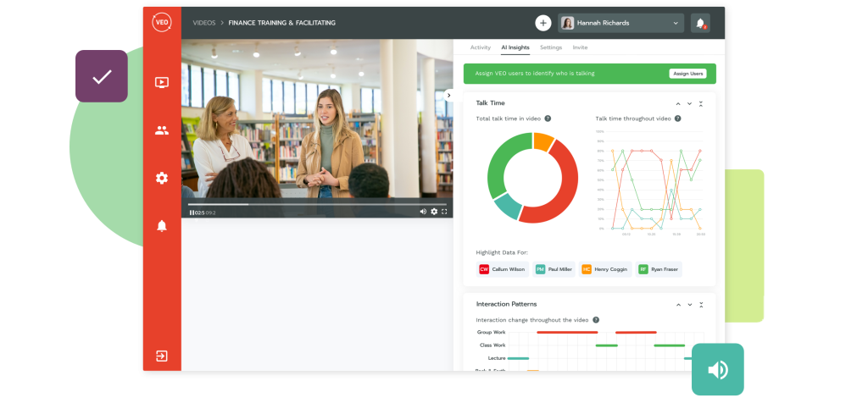Move Talk Time panel up
This screenshot has height=403, width=868.
pos(678,103)
